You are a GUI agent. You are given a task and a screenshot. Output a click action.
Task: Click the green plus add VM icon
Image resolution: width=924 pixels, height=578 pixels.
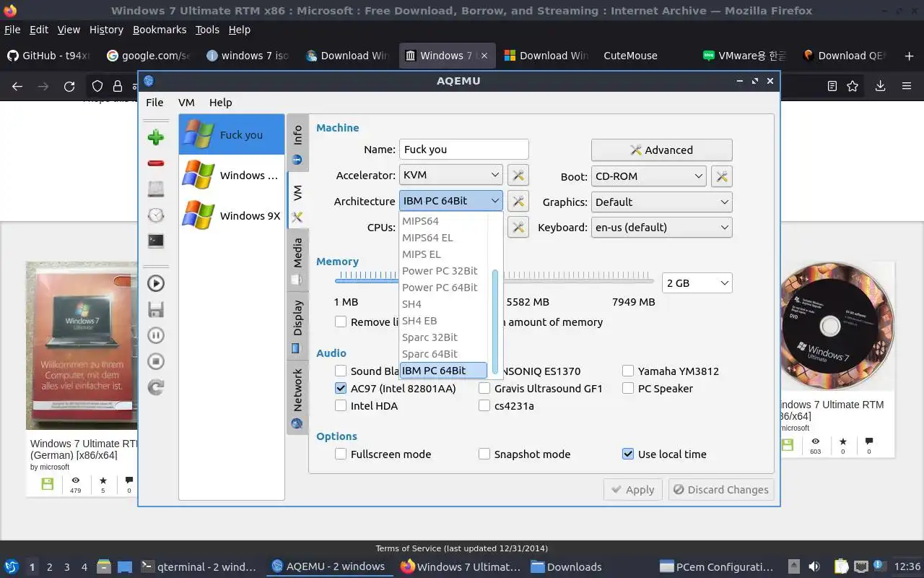[x=156, y=137]
